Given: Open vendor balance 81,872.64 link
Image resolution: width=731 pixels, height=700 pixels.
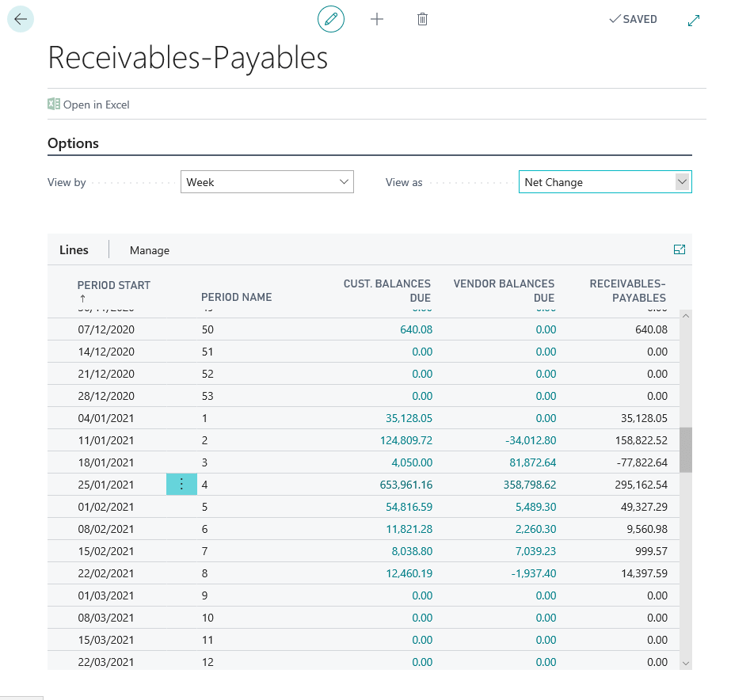Looking at the screenshot, I should pos(532,462).
